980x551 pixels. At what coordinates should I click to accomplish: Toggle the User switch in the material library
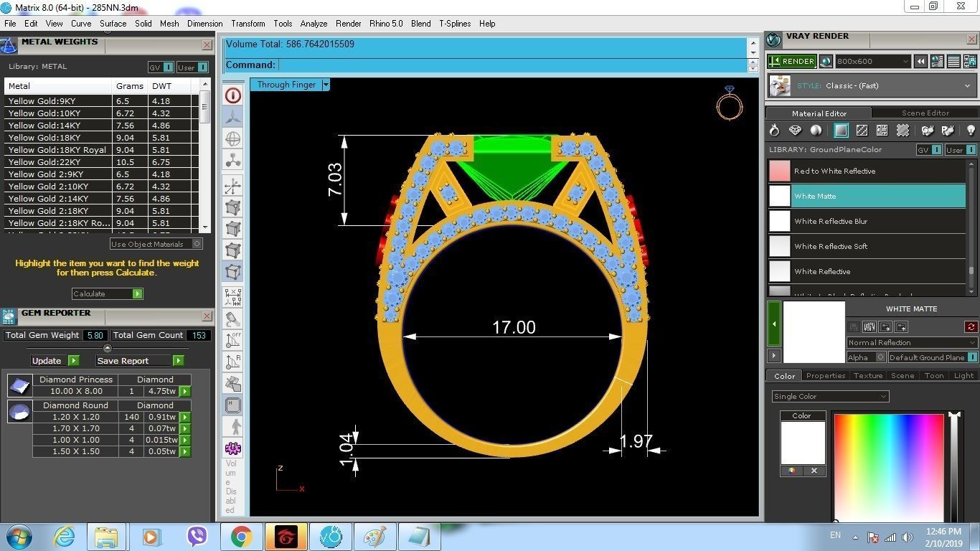pyautogui.click(x=960, y=150)
